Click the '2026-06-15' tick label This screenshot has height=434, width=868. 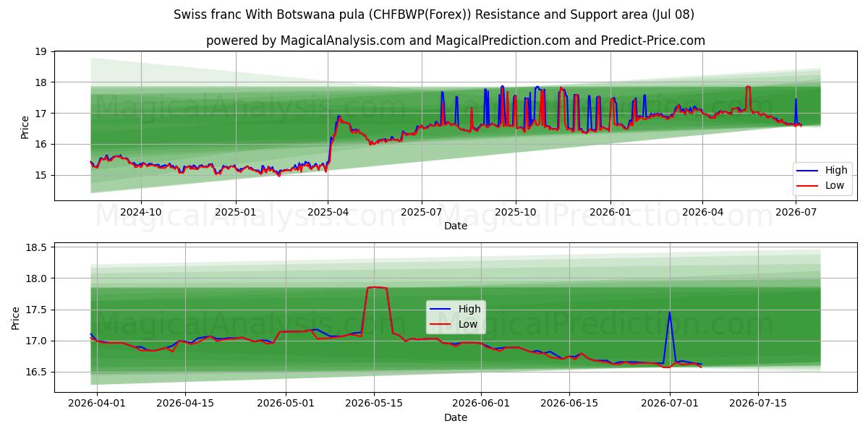(571, 404)
